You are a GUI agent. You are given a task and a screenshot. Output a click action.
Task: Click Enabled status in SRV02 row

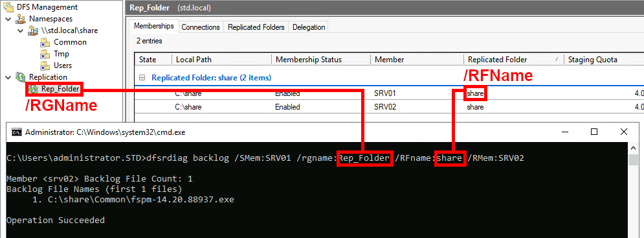point(287,107)
